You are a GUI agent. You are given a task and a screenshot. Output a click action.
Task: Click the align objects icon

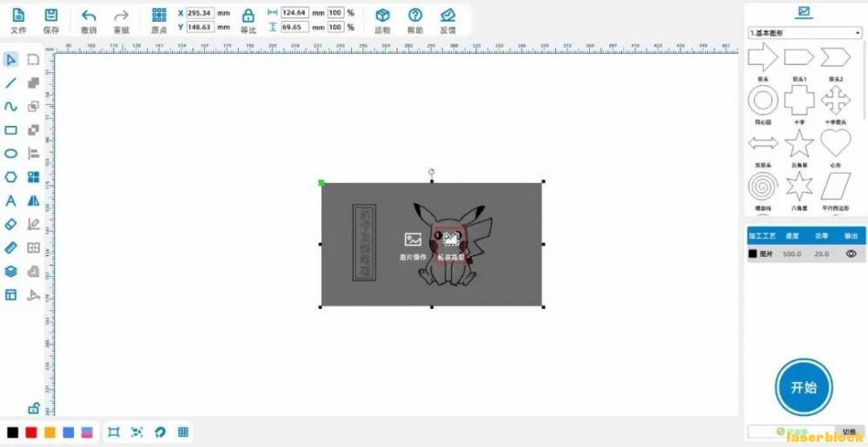pos(34,154)
